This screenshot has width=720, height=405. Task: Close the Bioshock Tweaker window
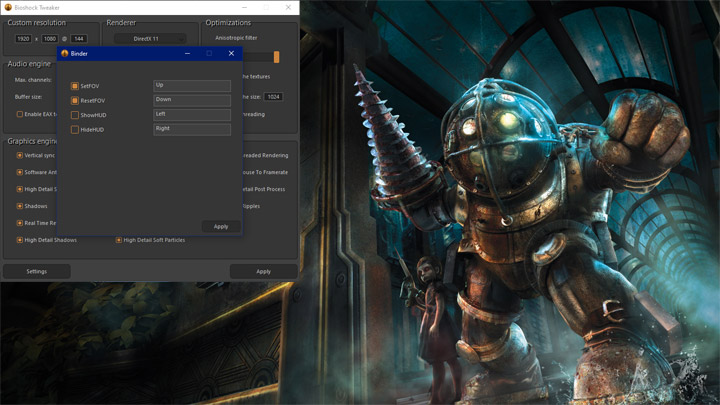click(288, 7)
